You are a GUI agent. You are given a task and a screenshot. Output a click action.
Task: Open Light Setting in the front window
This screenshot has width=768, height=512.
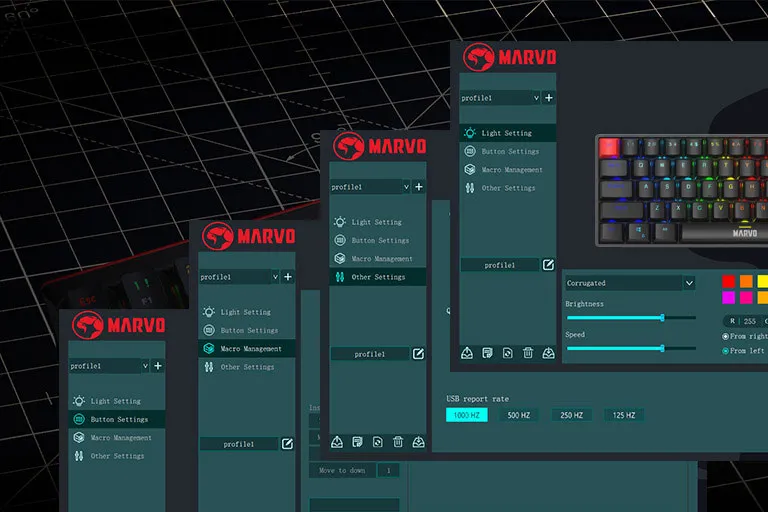coord(507,133)
